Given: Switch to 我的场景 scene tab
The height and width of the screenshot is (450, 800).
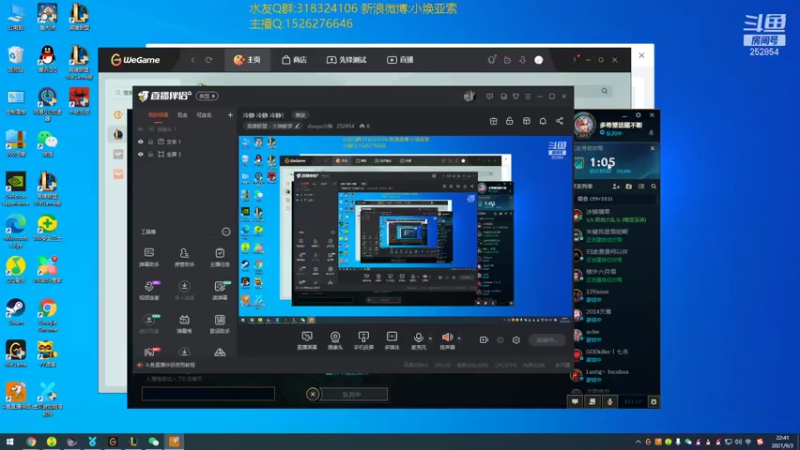Looking at the screenshot, I should click(x=158, y=115).
